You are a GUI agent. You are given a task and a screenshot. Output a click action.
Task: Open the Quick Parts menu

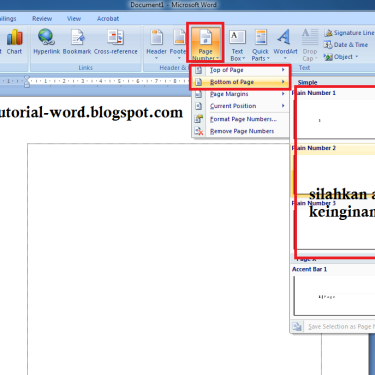260,45
